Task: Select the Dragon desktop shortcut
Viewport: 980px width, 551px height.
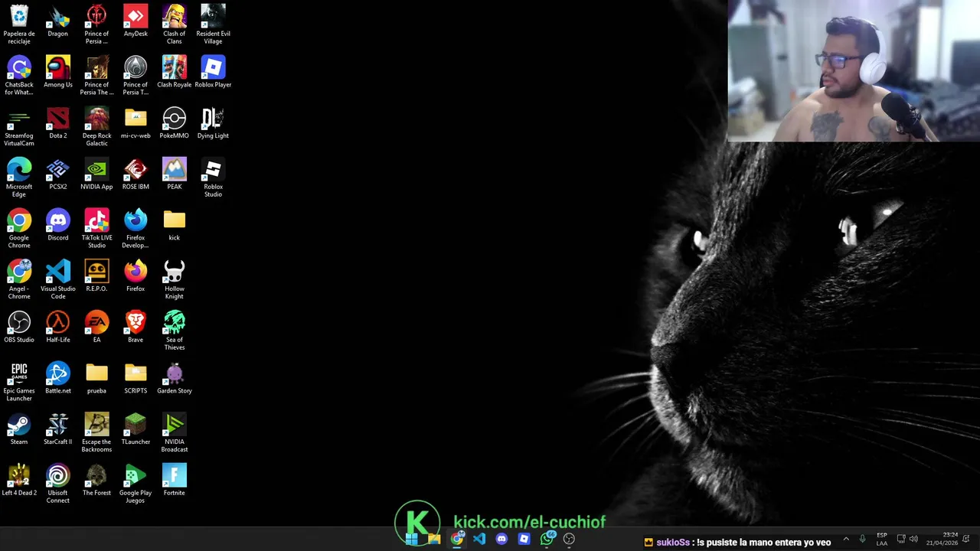Action: (58, 21)
